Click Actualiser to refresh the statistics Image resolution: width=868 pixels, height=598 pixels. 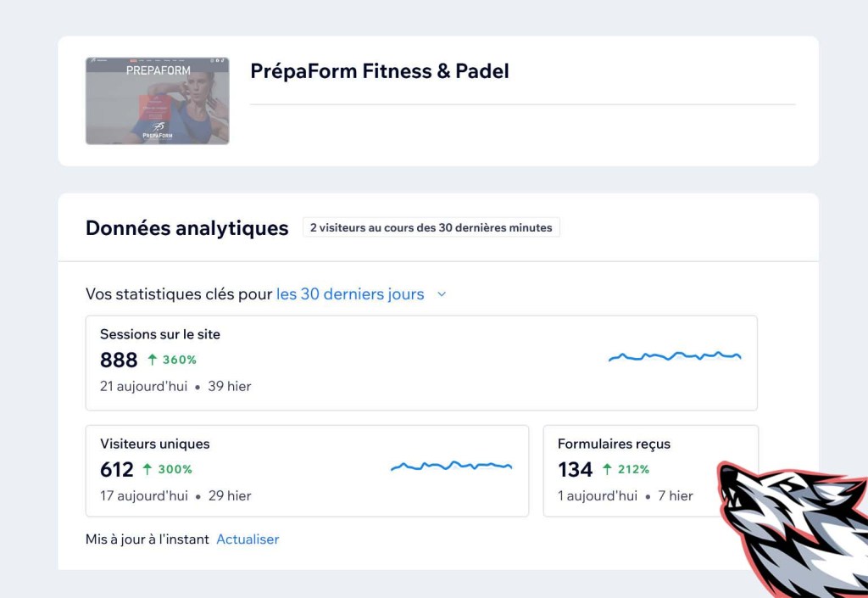(x=248, y=539)
